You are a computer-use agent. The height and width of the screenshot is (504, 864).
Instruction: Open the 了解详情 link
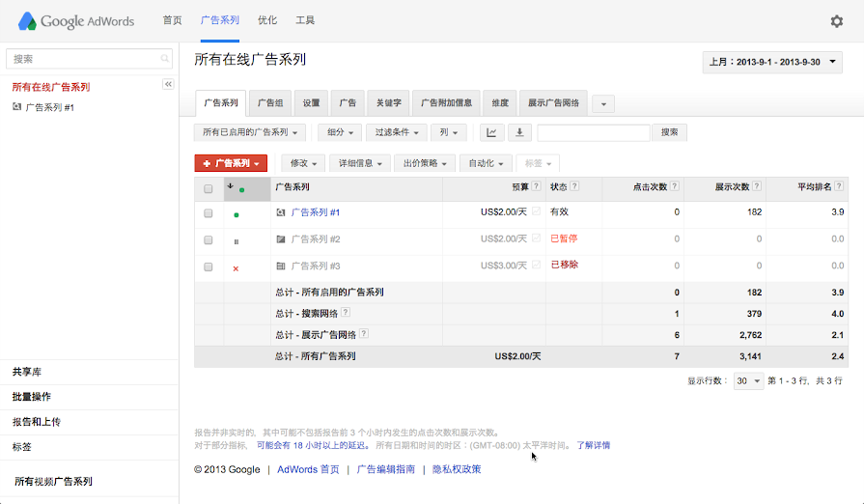click(x=593, y=445)
